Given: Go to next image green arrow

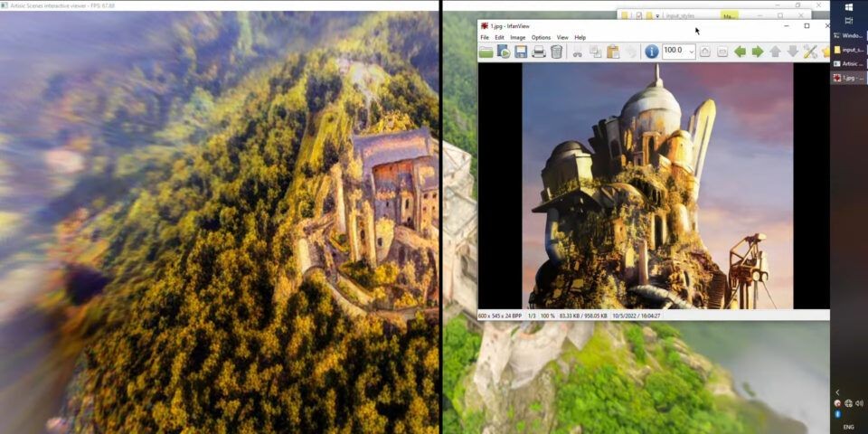Looking at the screenshot, I should coord(758,52).
